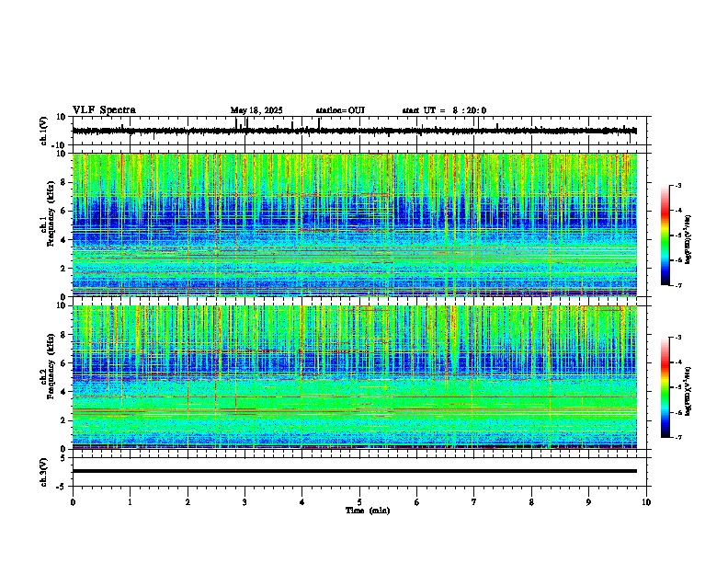
Task: Click the ch.1 "Frequency (kHz)" axis label
Action: click(51, 213)
